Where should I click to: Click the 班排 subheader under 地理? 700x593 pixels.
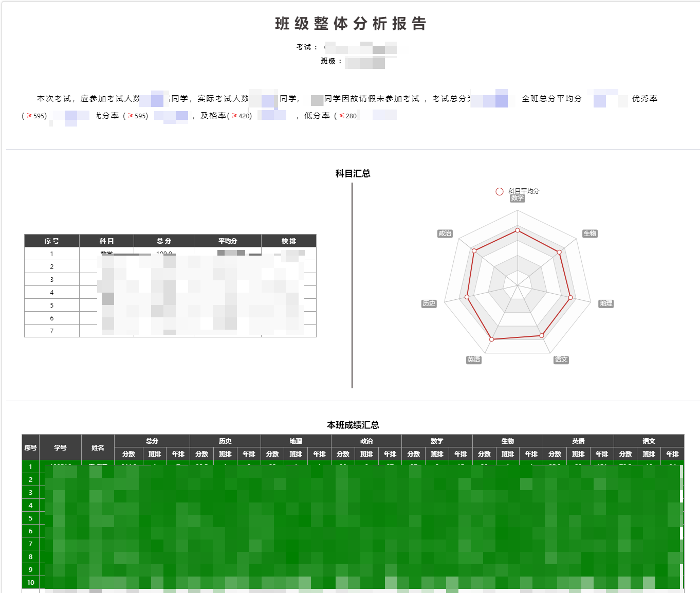point(296,454)
